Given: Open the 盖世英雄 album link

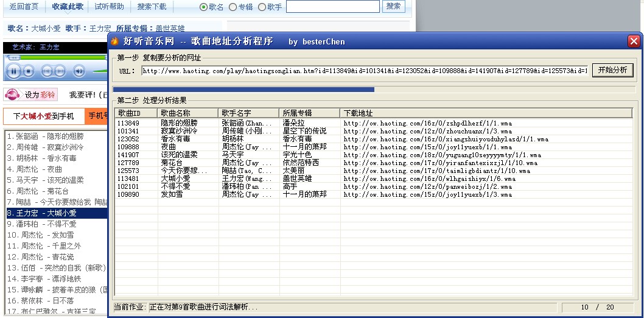Looking at the screenshot, I should [170, 29].
